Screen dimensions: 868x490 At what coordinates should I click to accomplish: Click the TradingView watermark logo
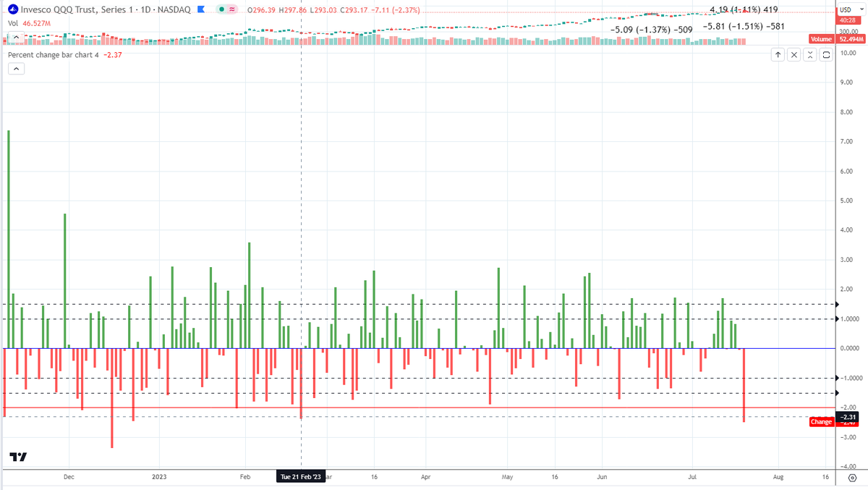tap(18, 457)
